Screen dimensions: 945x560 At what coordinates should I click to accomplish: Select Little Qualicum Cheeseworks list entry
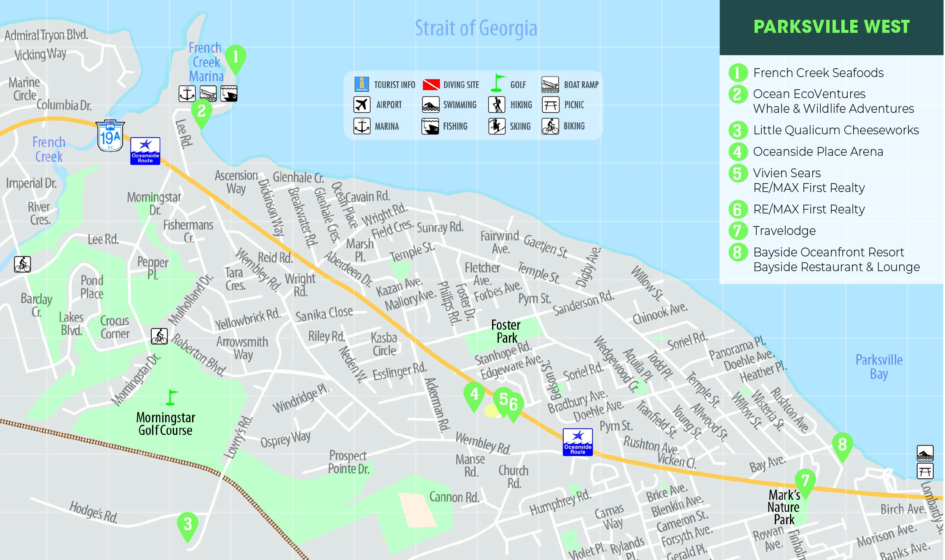(x=835, y=130)
